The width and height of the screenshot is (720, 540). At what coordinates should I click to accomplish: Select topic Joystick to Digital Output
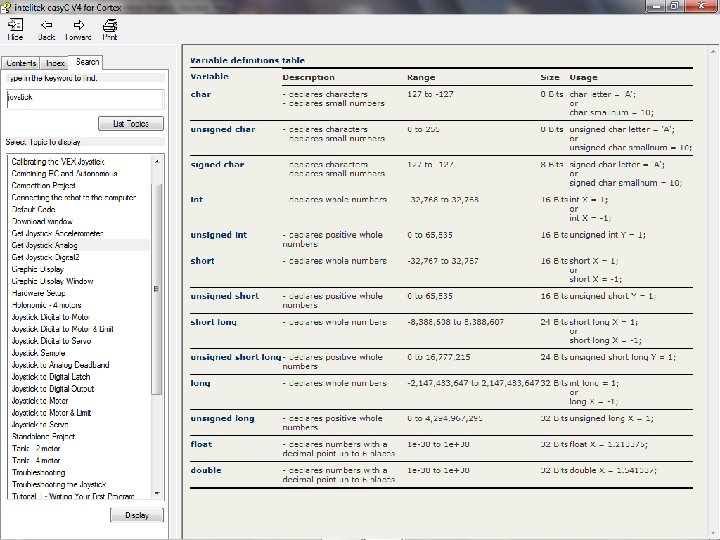pos(53,388)
